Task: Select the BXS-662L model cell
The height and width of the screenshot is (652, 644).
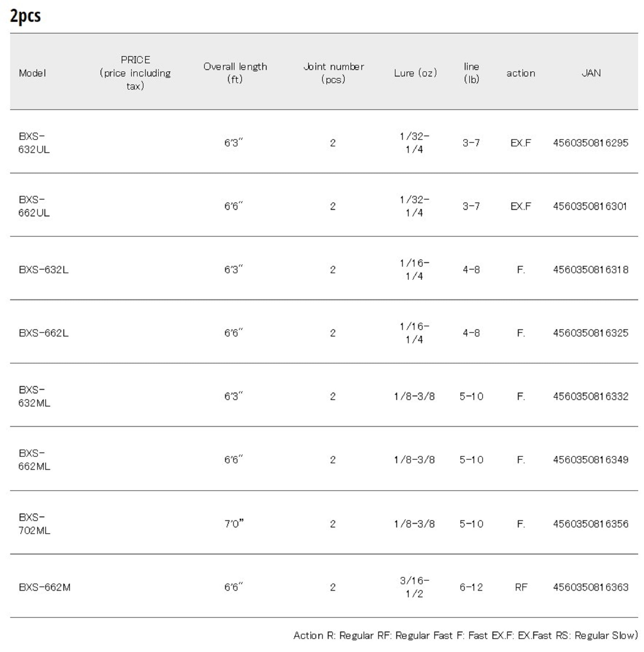Action: (x=44, y=333)
